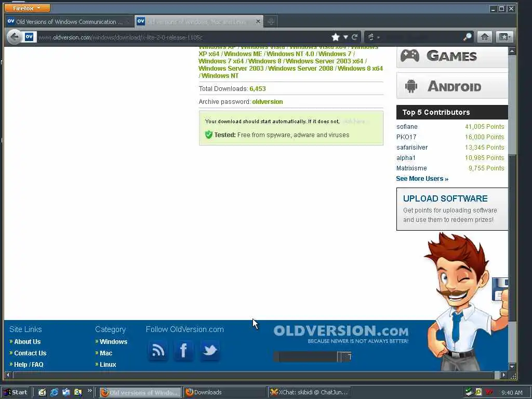Switch to the Downloads taskbar window

click(224, 392)
